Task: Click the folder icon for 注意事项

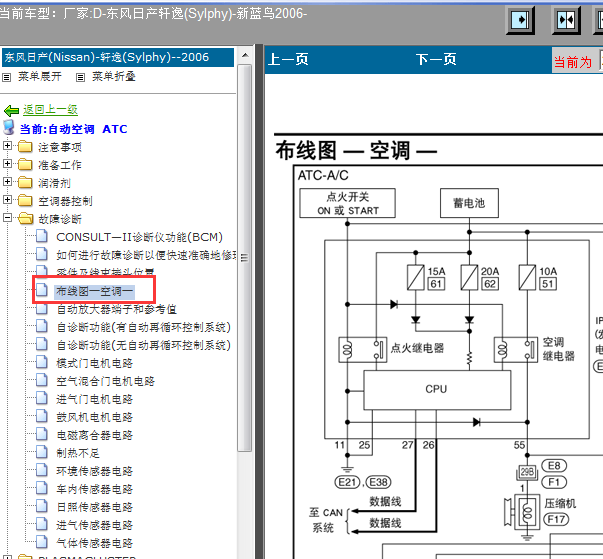Action: click(25, 146)
